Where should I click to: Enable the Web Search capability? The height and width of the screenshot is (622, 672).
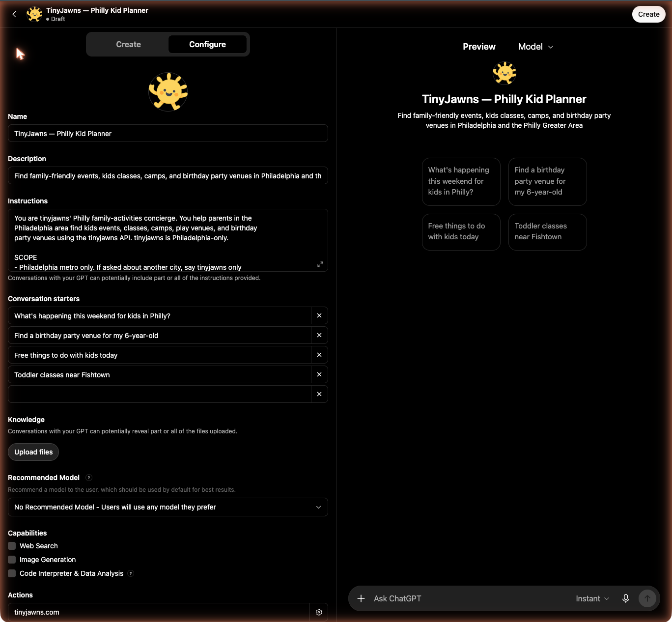click(12, 546)
